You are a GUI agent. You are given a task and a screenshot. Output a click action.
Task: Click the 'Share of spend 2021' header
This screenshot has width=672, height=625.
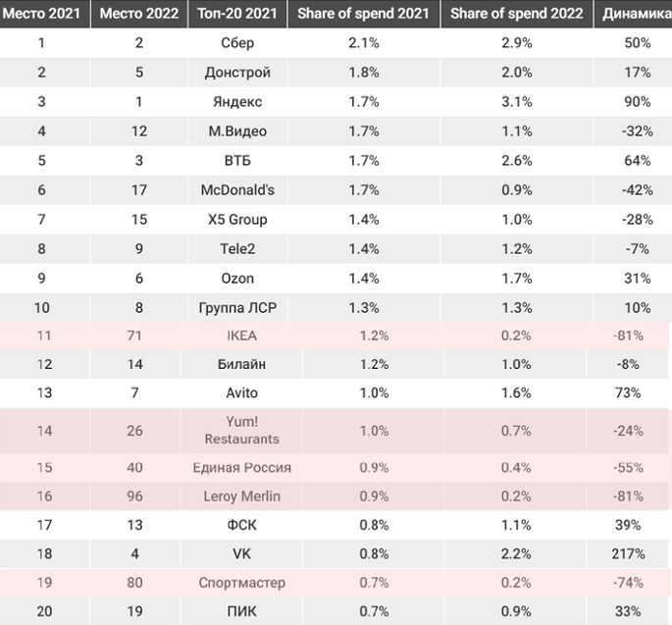coord(365,14)
